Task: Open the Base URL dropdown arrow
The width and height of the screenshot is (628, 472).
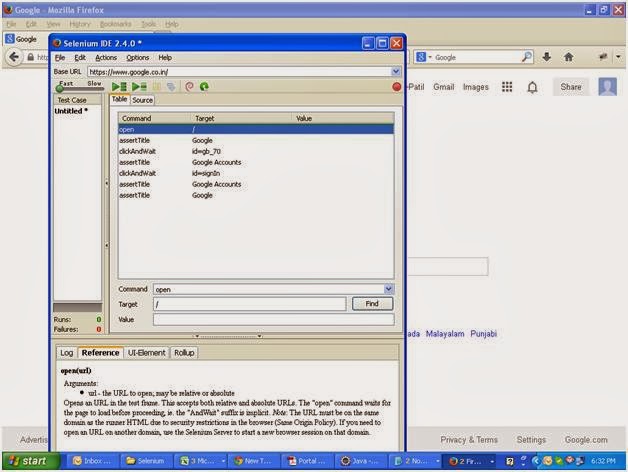Action: click(396, 72)
